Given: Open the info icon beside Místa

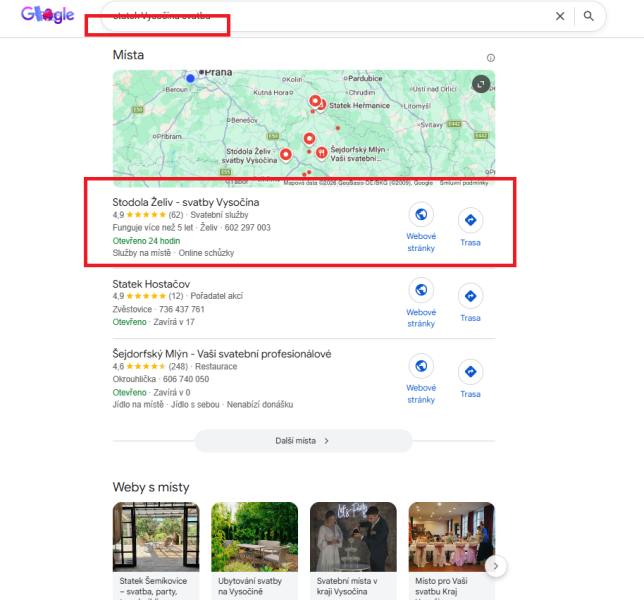Looking at the screenshot, I should tap(490, 58).
